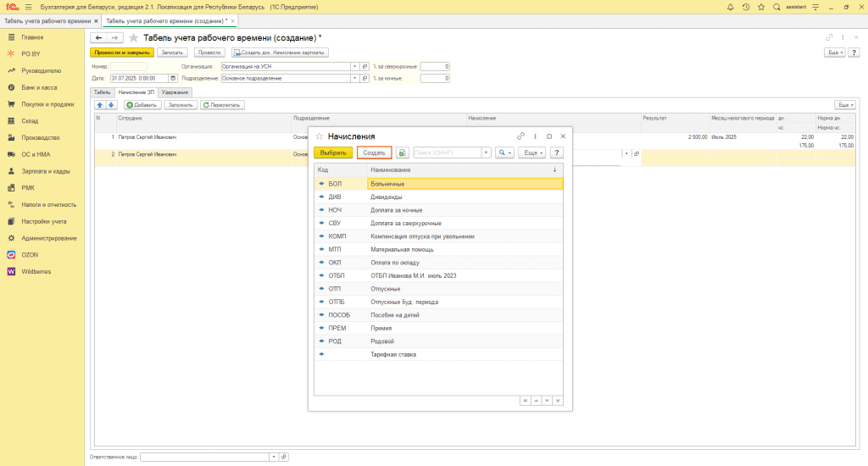The image size is (868, 466).
Task: Move row up with blue arrow
Action: click(100, 105)
